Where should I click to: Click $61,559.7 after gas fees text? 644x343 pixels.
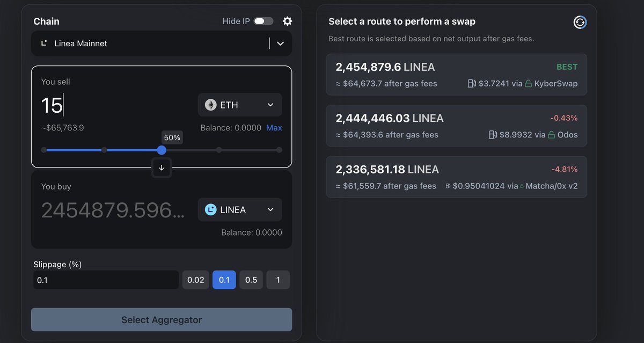386,186
